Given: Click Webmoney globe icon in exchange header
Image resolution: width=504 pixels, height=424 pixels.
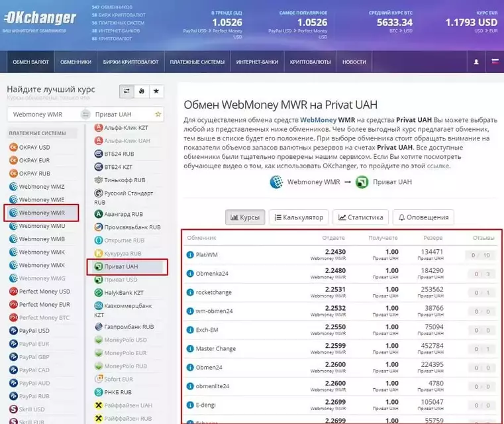Looking at the screenshot, I should click(276, 182).
